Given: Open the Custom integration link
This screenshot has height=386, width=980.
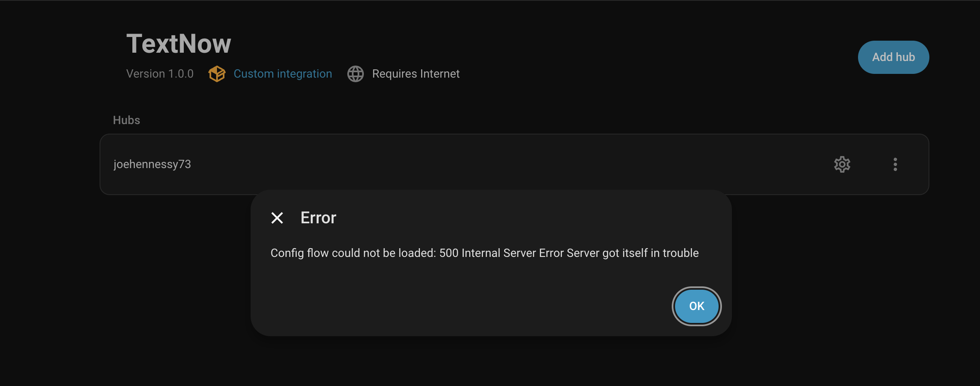Looking at the screenshot, I should pos(283,74).
